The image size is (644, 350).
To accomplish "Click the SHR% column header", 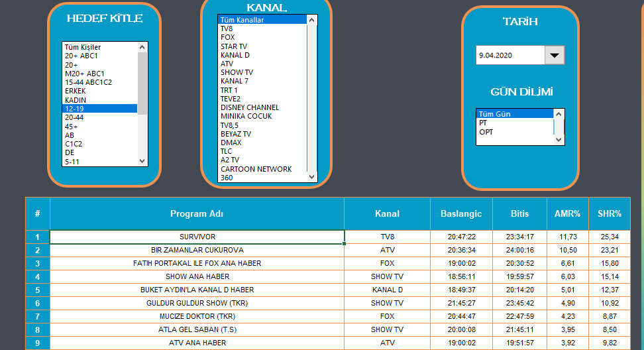I will point(609,213).
